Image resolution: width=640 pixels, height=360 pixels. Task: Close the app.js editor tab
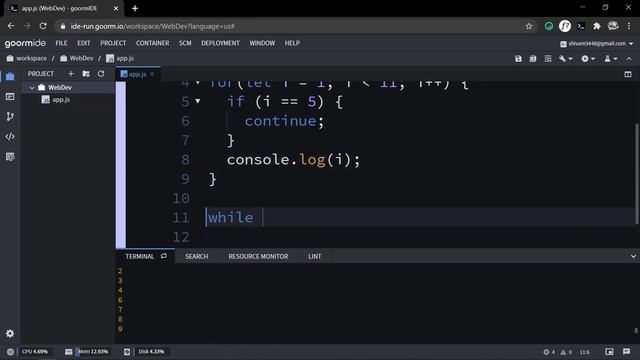coord(152,74)
